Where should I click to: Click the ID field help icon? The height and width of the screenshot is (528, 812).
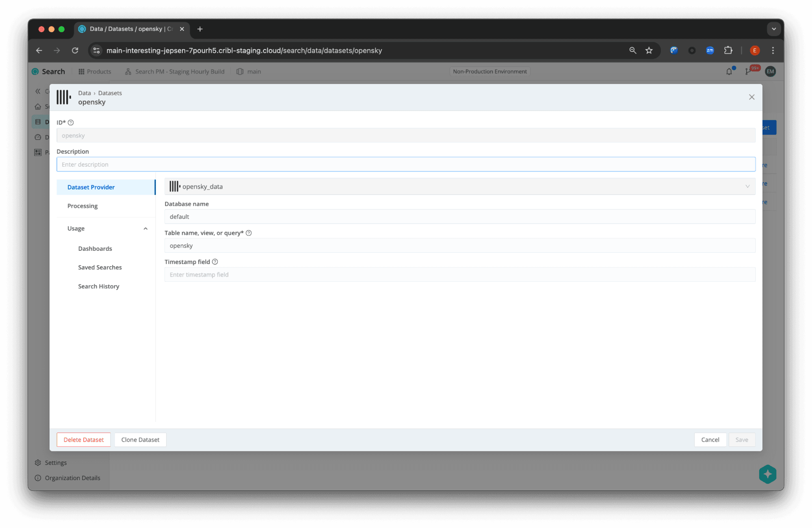[71, 123]
